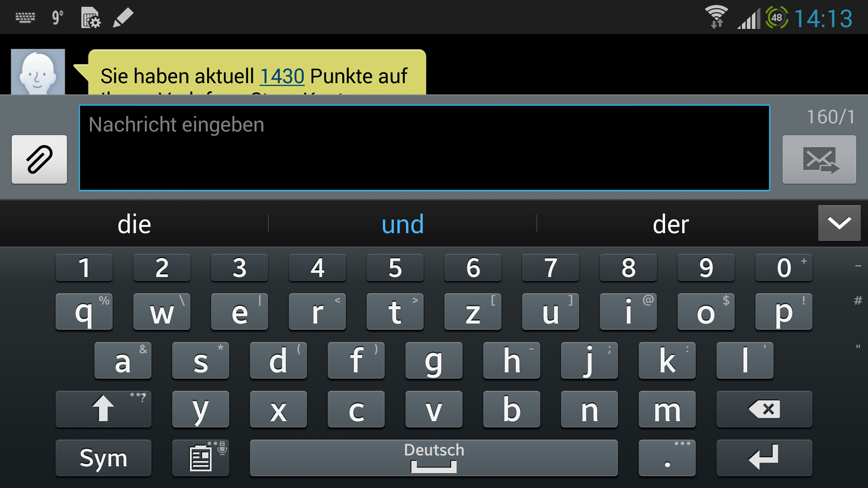Tap the pencil icon in status bar
The height and width of the screenshot is (488, 868).
123,18
